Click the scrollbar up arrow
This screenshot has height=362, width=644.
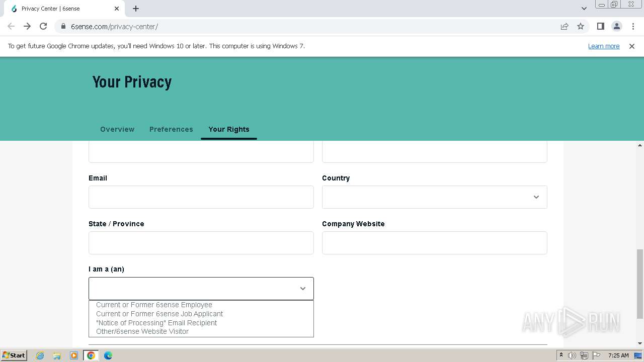pos(640,145)
